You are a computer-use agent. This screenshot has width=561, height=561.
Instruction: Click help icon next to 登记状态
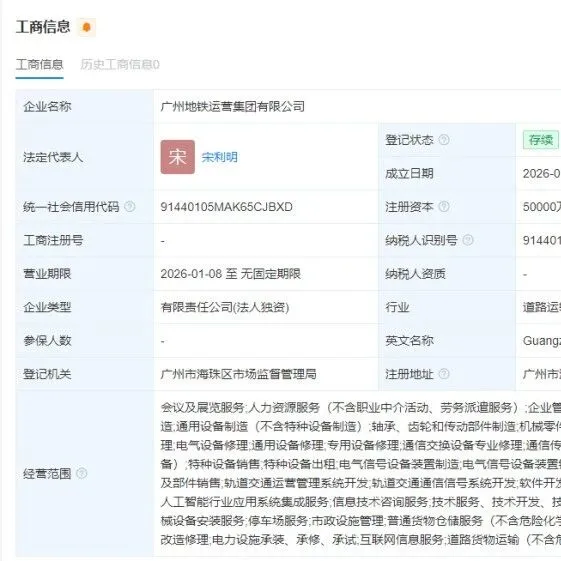click(x=444, y=140)
